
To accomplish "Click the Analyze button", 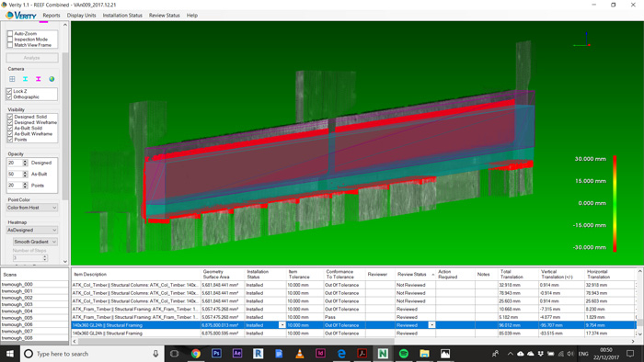I will [32, 58].
